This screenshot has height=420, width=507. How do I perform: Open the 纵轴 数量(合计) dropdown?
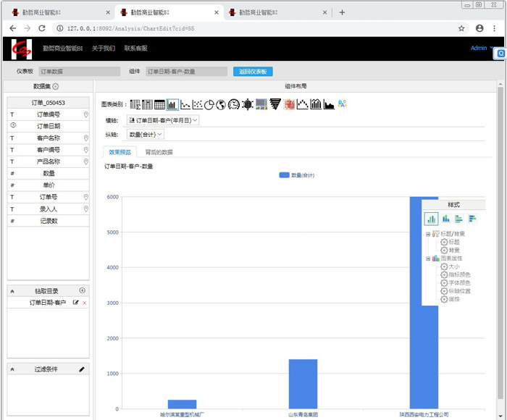pos(145,134)
